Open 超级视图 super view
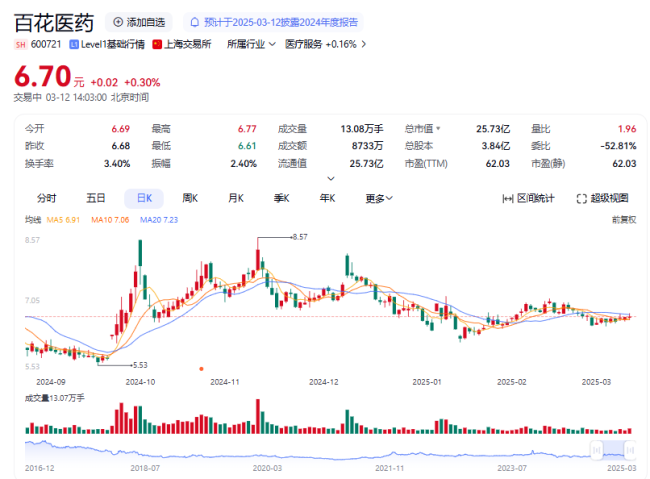The height and width of the screenshot is (479, 650). point(602,199)
